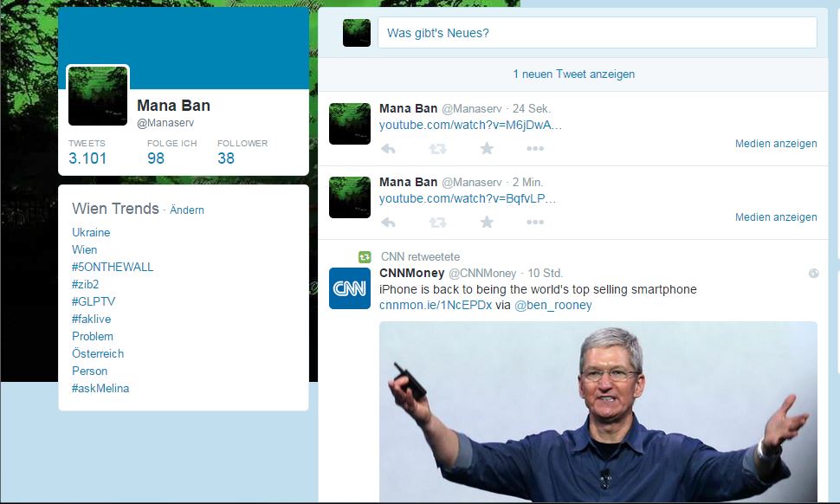Click the @Manaserv handle in the profile card
Screen dimensions: 840x504
click(x=165, y=123)
